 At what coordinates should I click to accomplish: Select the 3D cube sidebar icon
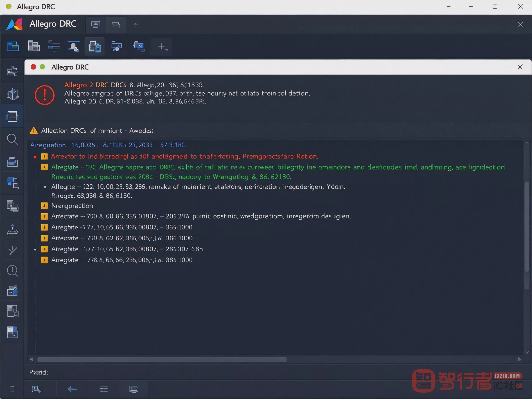(x=13, y=94)
